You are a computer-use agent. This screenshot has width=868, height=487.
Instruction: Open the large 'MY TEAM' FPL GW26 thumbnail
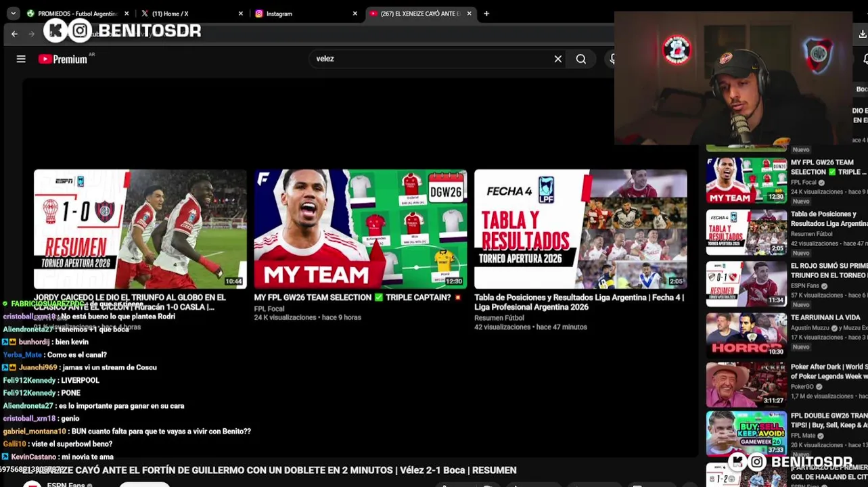pyautogui.click(x=361, y=229)
